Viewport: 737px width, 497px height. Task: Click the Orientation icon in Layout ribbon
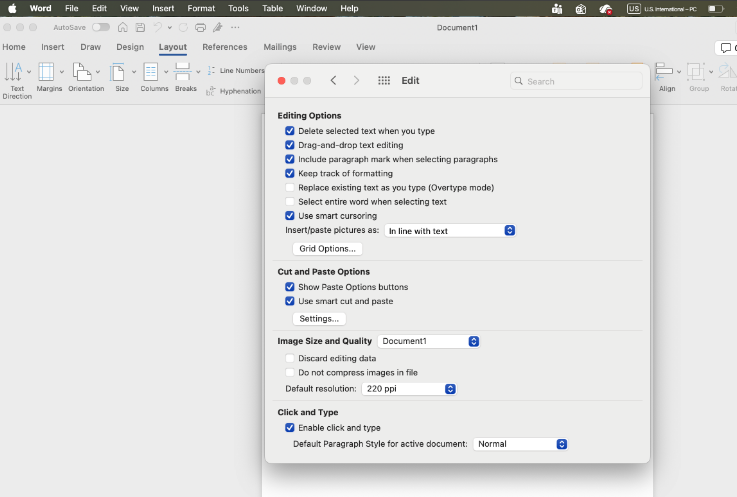point(82,72)
